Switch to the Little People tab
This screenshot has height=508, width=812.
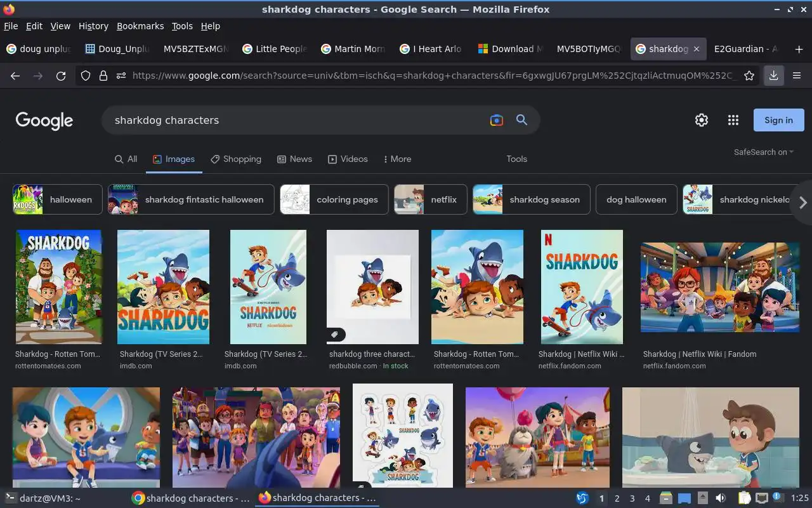pyautogui.click(x=275, y=49)
